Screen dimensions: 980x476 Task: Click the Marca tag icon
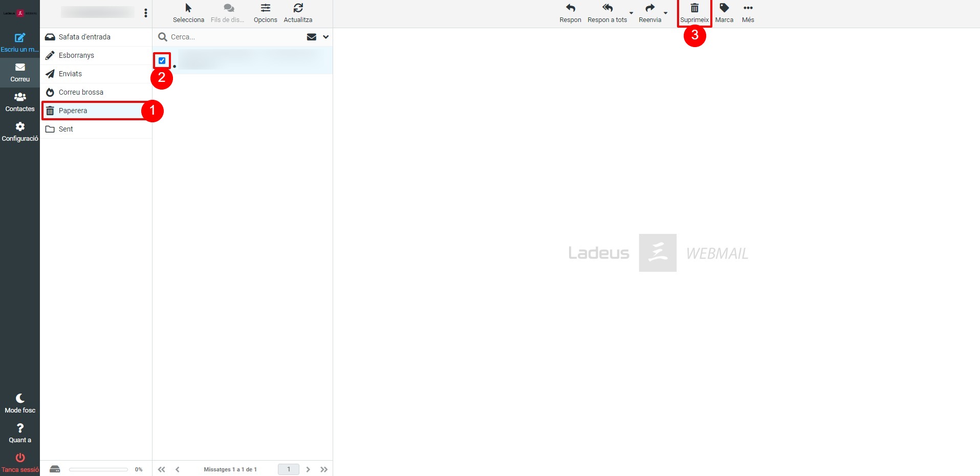724,9
